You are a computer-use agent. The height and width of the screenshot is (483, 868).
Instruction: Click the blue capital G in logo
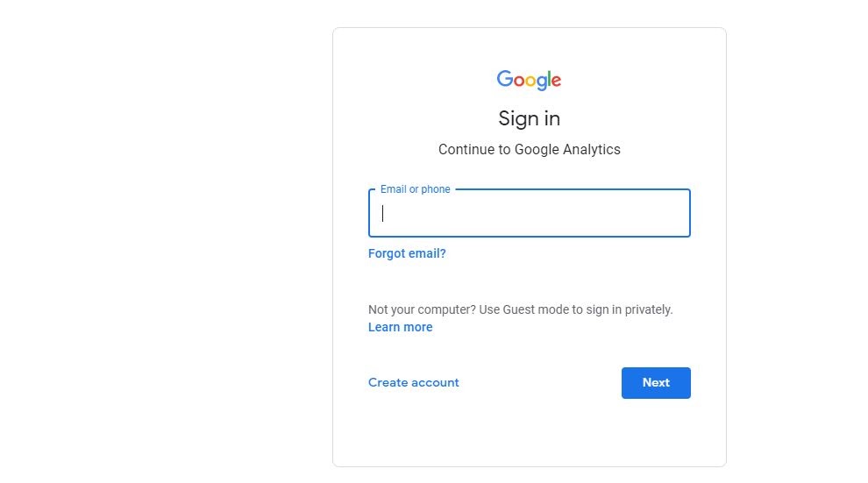coord(505,79)
